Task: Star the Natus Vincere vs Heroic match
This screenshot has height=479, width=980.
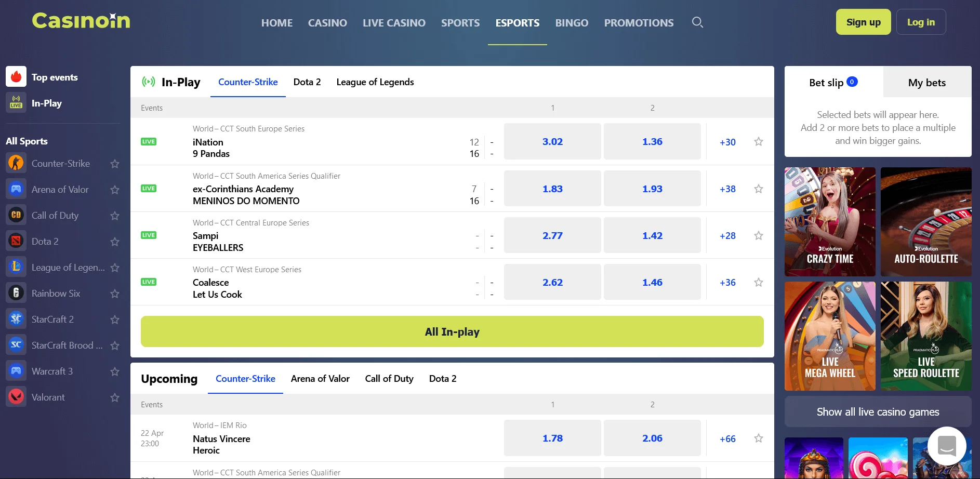Action: click(759, 438)
